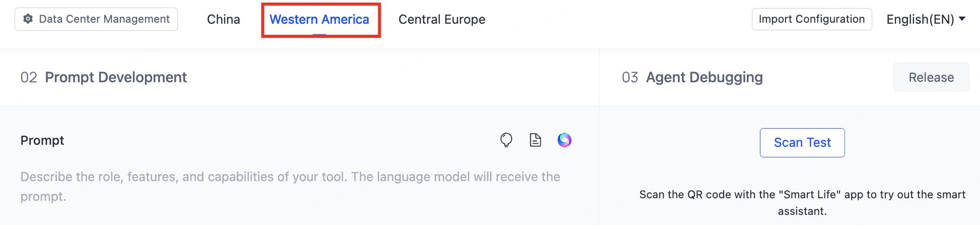Click the lightbulb icon beside Prompt
Image resolution: width=980 pixels, height=225 pixels.
pyautogui.click(x=506, y=140)
